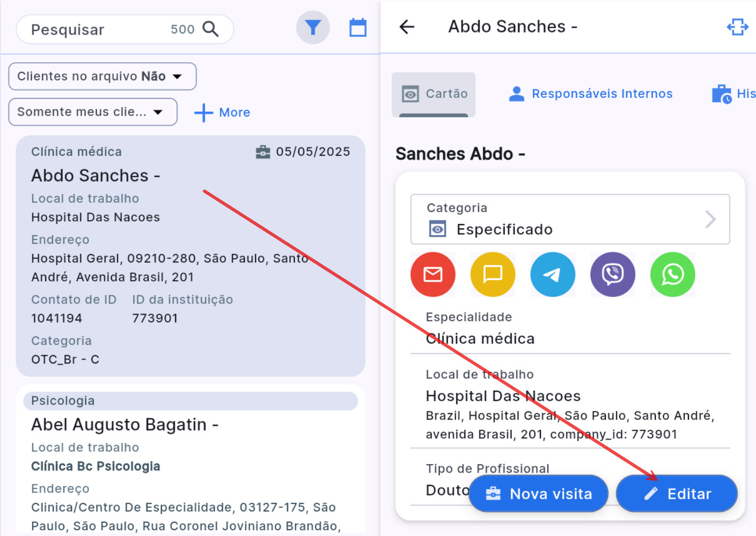This screenshot has height=536, width=756.
Task: Click the search magnifier icon
Action: coord(211,29)
